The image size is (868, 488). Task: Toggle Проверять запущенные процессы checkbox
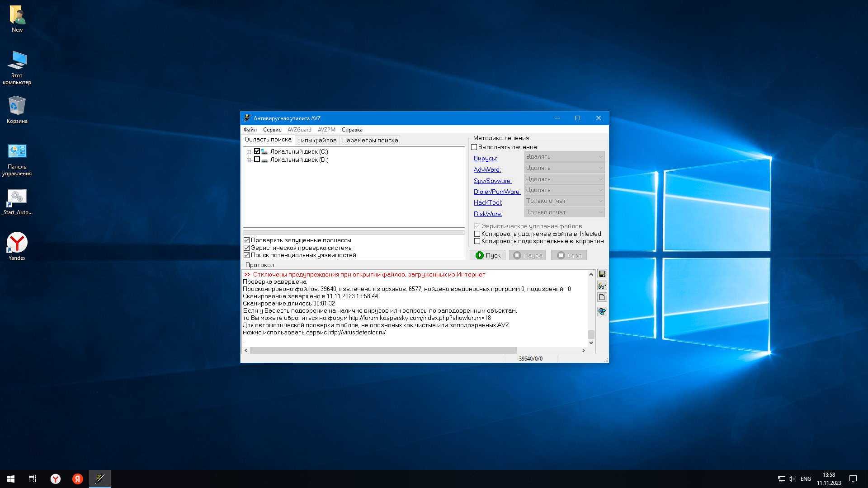coord(247,240)
